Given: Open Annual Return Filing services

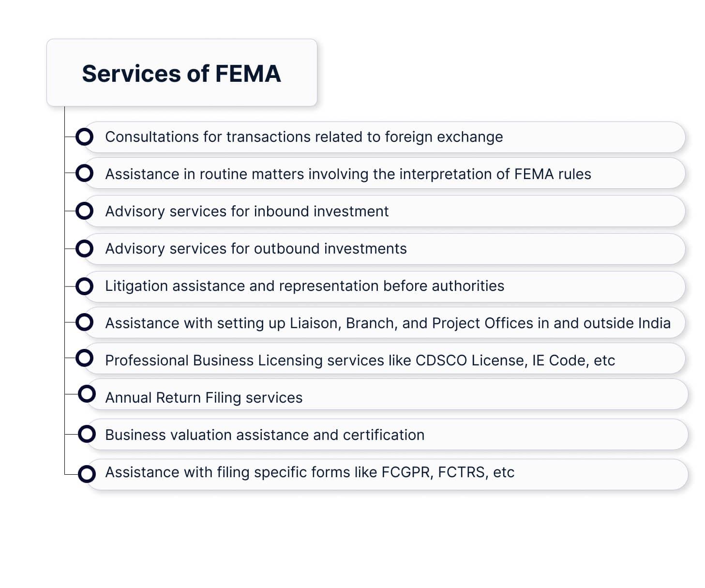Looking at the screenshot, I should pos(204,398).
